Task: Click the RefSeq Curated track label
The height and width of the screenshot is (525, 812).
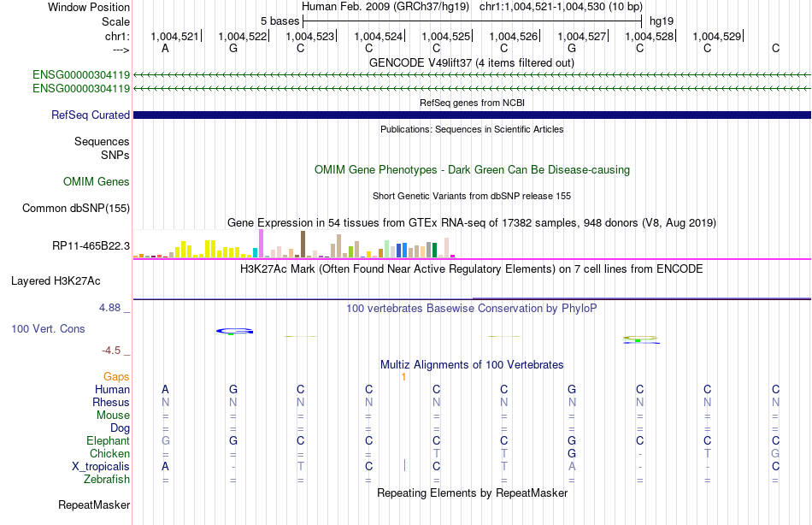Action: coord(90,115)
